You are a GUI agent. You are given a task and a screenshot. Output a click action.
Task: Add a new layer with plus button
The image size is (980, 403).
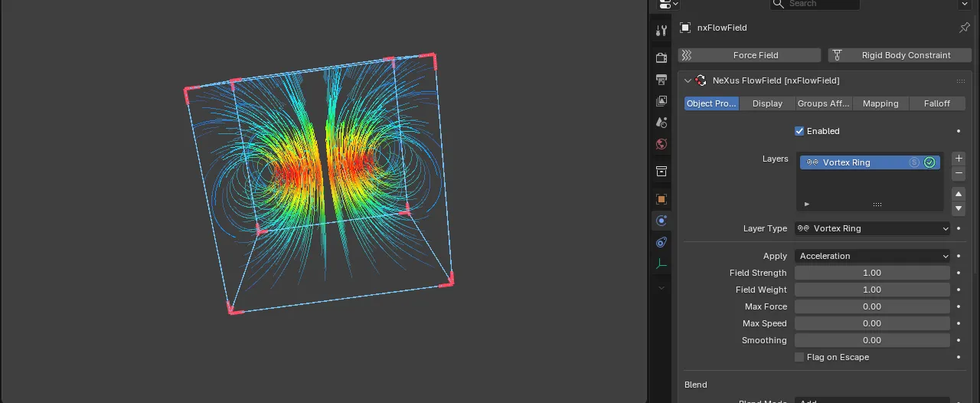tap(959, 159)
